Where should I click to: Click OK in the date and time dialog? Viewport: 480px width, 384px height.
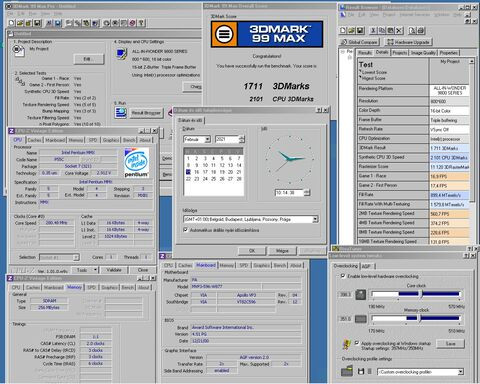pyautogui.click(x=252, y=251)
